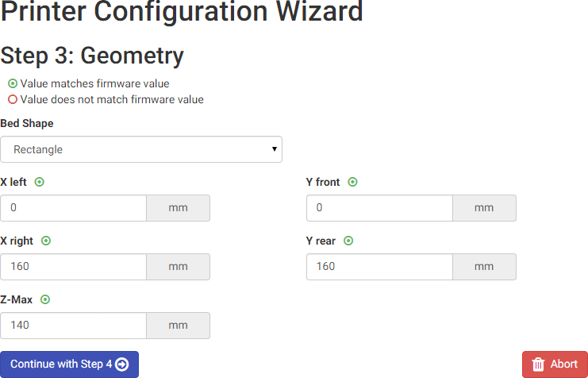Screen dimensions: 588x378
Task: Click the green match indicator beside Y rear
Action: (348, 241)
